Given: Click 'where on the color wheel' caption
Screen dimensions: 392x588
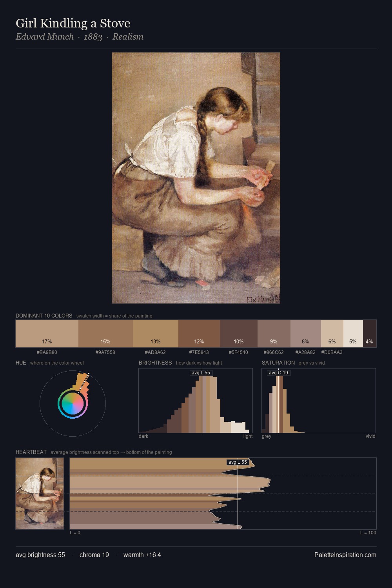Looking at the screenshot, I should [57, 363].
